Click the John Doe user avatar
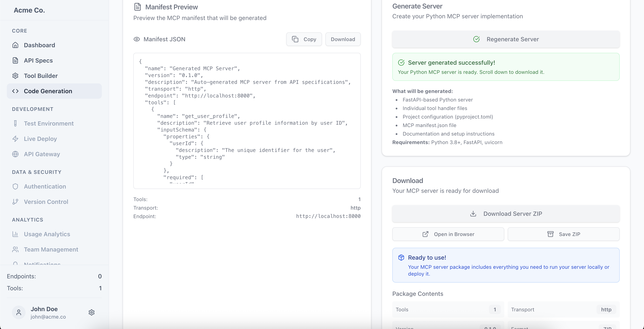 19,312
